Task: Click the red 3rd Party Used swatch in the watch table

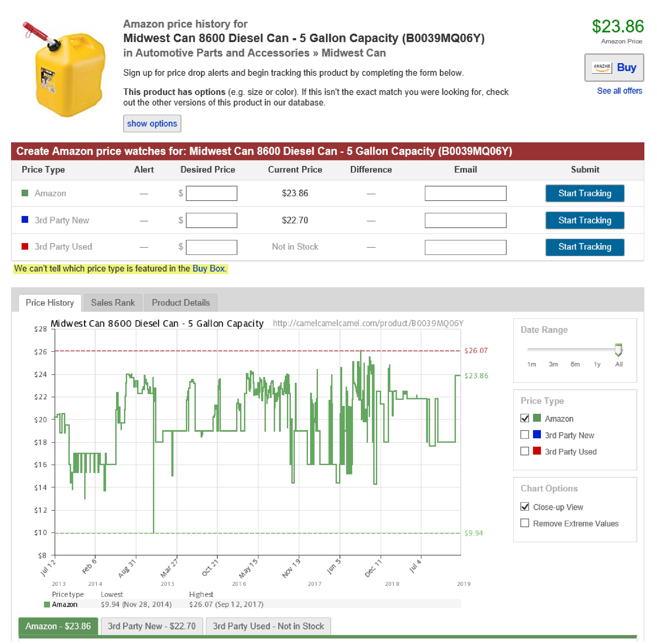Action: coord(25,246)
